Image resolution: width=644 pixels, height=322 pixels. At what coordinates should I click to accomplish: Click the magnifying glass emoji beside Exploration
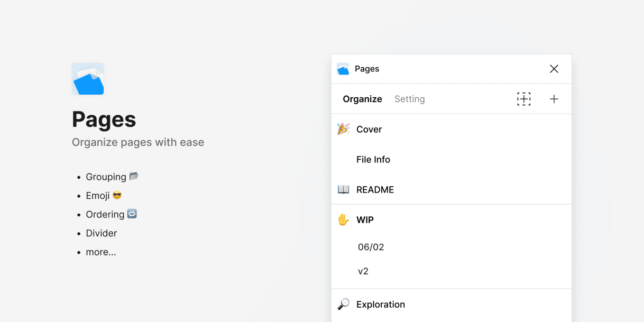(344, 304)
